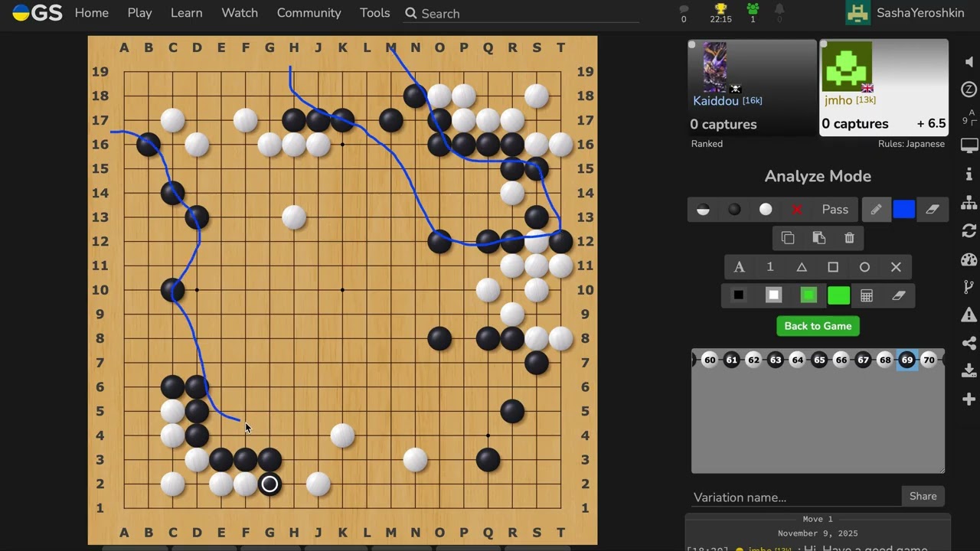Open the Watch menu
980x551 pixels.
240,13
